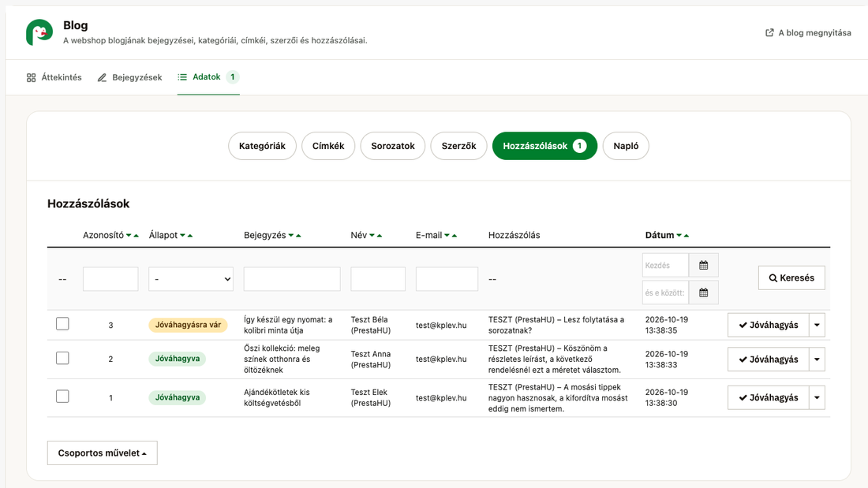868x488 pixels.
Task: Select checkbox for comment ID 3
Action: [x=62, y=324]
